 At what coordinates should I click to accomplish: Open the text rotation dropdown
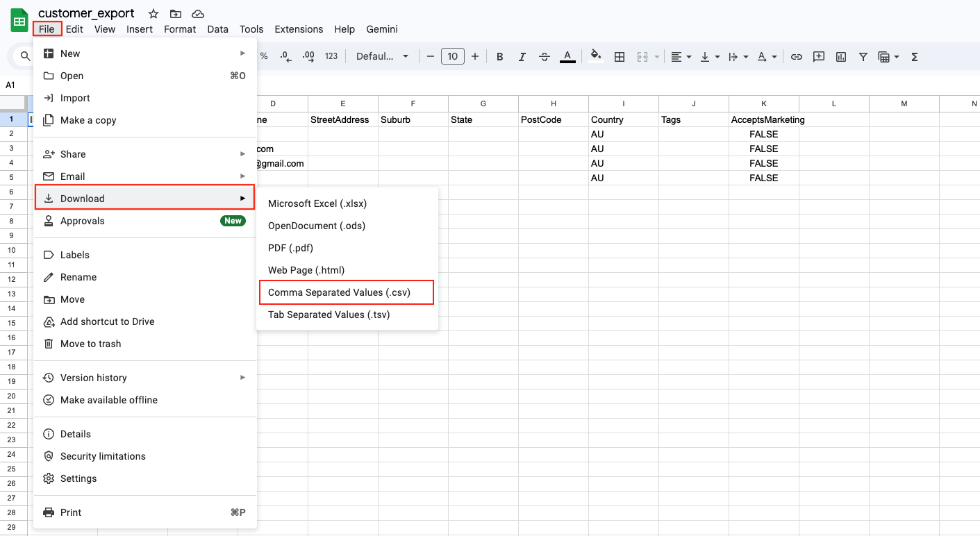tap(766, 56)
